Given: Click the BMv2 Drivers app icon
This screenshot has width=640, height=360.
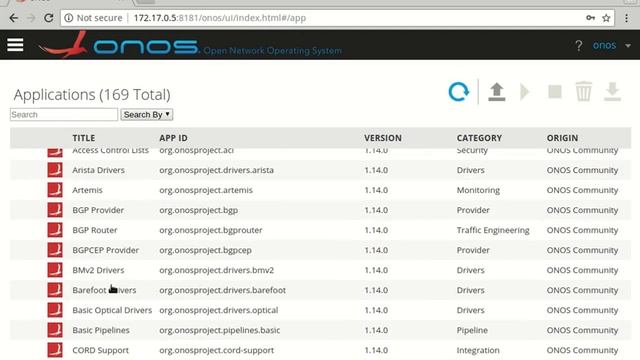Looking at the screenshot, I should 55,270.
